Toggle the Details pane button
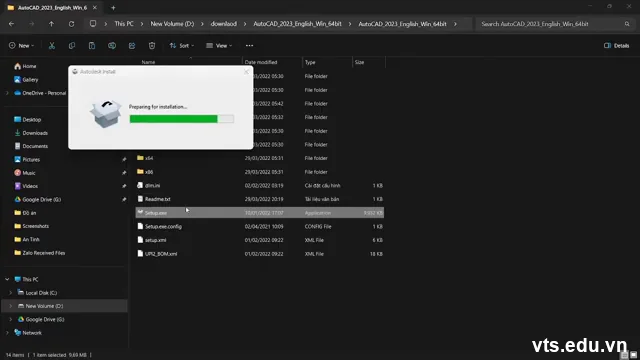640x360 pixels. click(x=617, y=46)
